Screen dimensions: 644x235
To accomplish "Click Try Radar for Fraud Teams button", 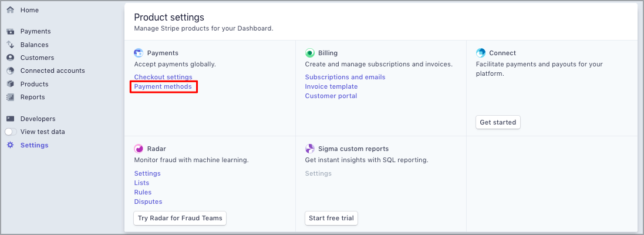I will pyautogui.click(x=180, y=218).
